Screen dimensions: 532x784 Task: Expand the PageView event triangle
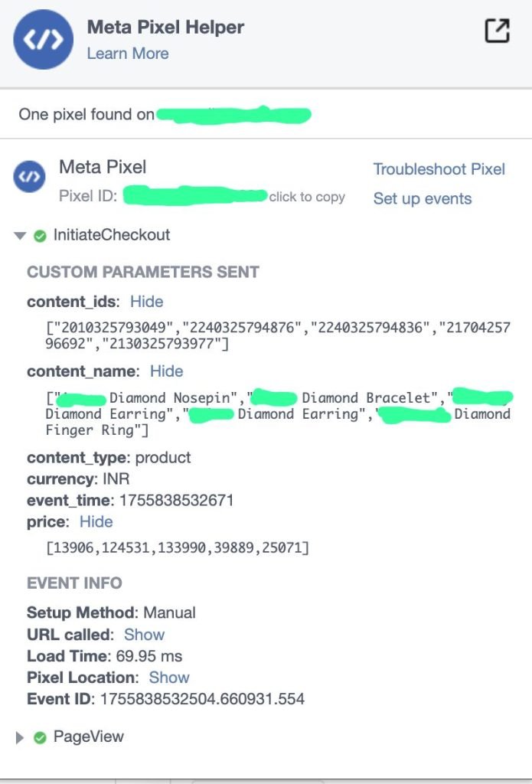[19, 737]
